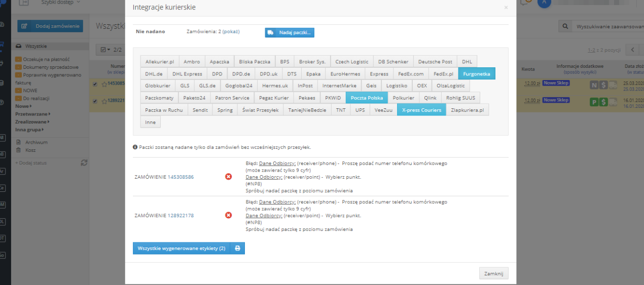Select the Furgonetka courier tab
This screenshot has width=644, height=285.
pos(477,73)
